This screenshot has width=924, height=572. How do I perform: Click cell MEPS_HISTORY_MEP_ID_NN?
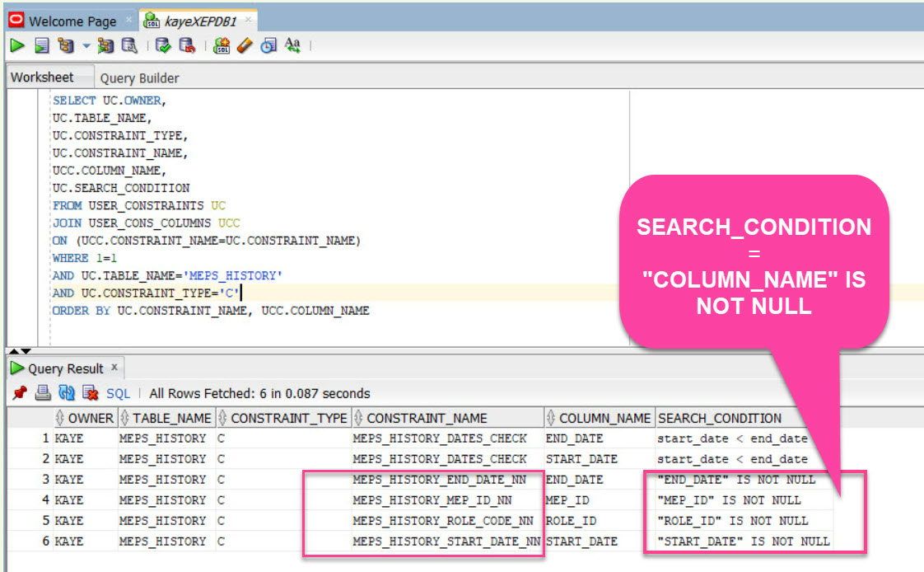(x=432, y=500)
